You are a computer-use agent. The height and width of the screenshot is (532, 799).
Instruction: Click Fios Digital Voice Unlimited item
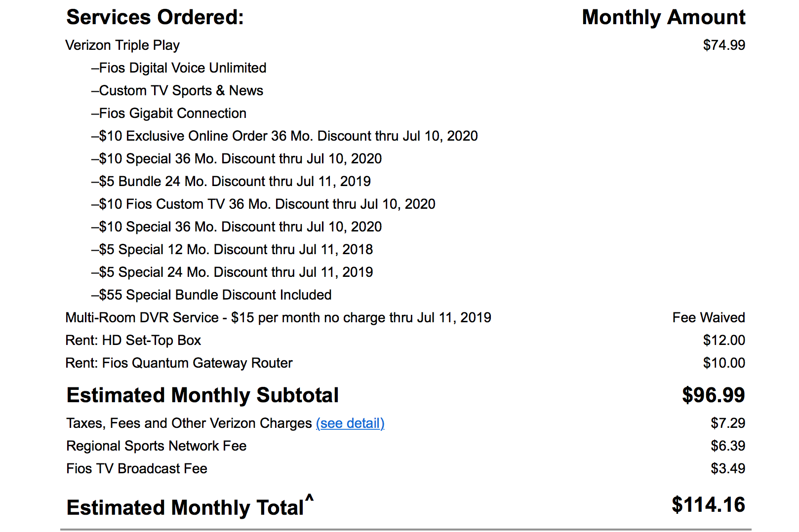pyautogui.click(x=179, y=68)
